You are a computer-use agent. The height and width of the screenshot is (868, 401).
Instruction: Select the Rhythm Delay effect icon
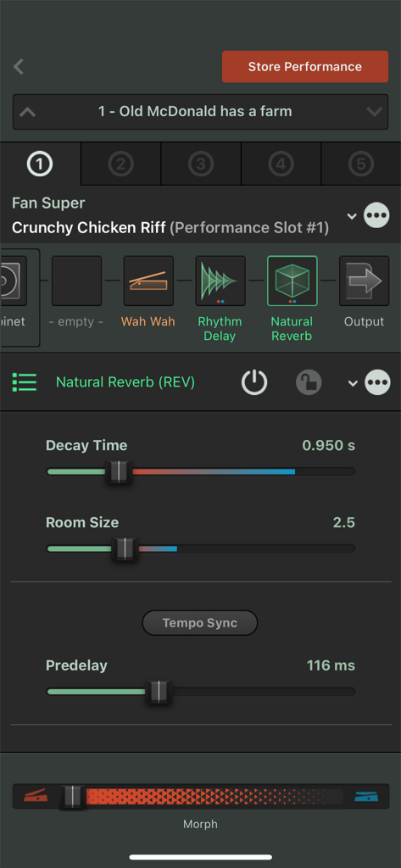pos(220,281)
